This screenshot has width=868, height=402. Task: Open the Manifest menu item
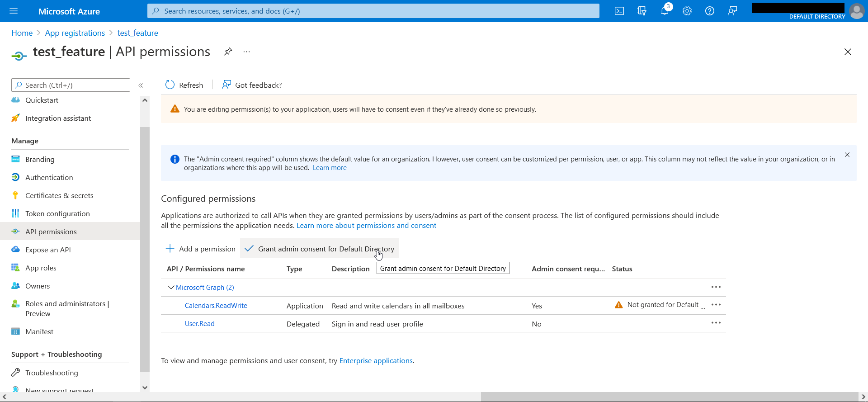point(39,331)
